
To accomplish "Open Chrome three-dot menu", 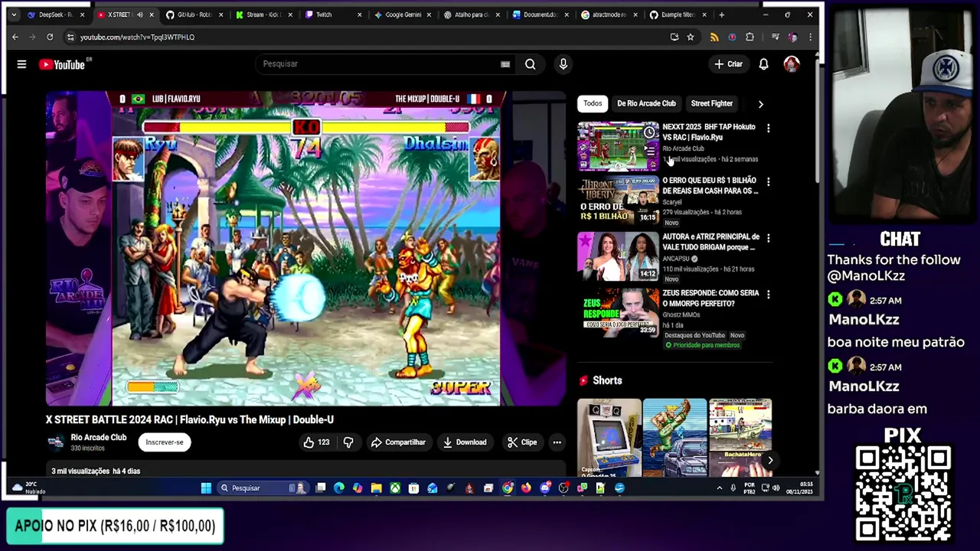I will pyautogui.click(x=810, y=37).
